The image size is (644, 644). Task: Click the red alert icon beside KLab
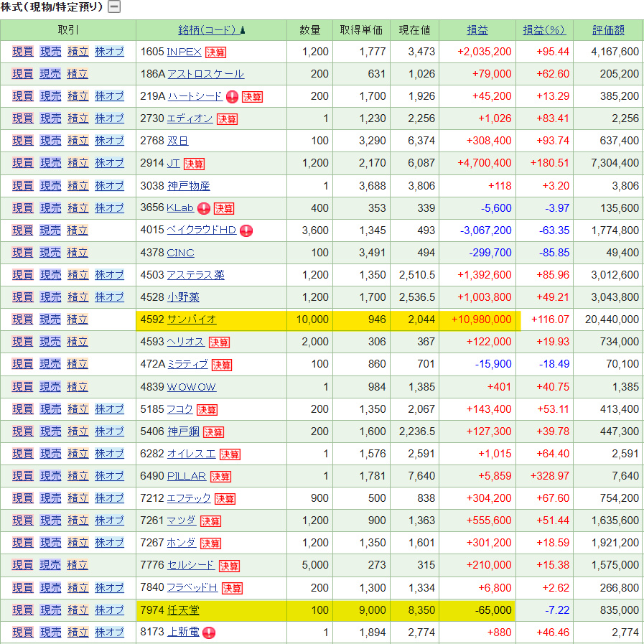click(204, 209)
